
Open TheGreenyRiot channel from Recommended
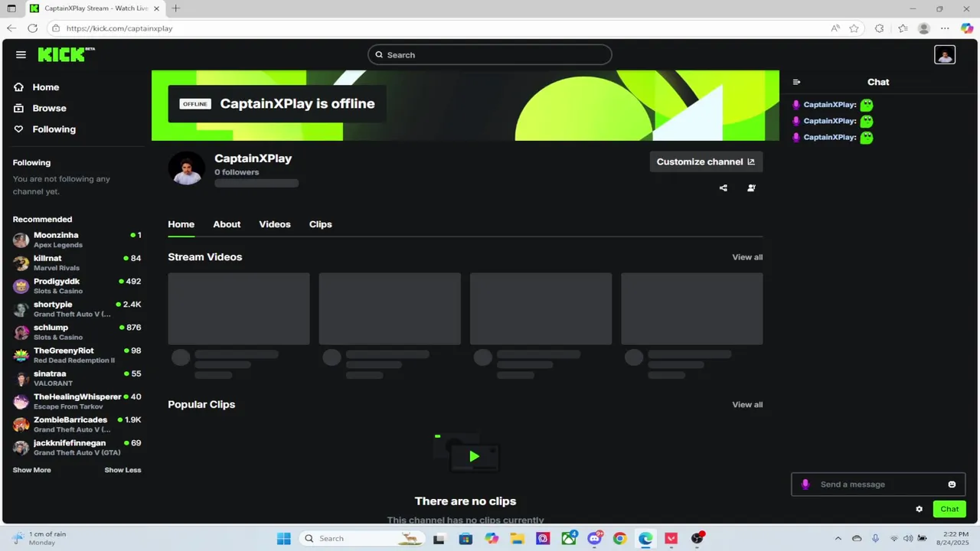point(77,355)
